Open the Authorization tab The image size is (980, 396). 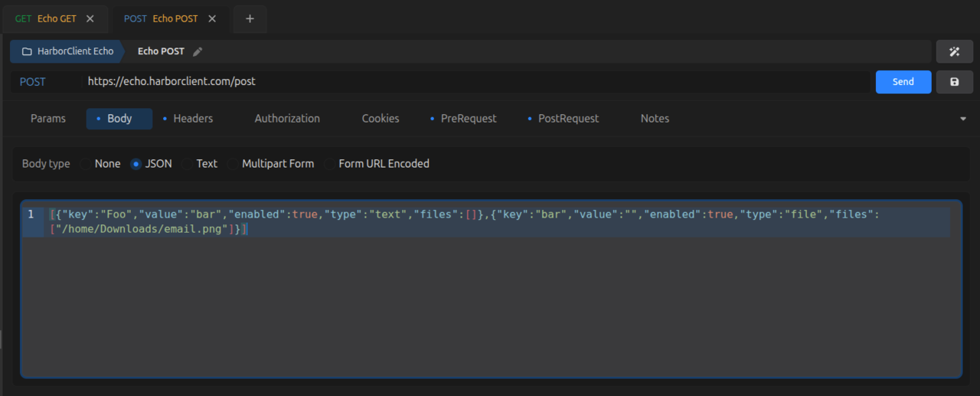point(287,119)
